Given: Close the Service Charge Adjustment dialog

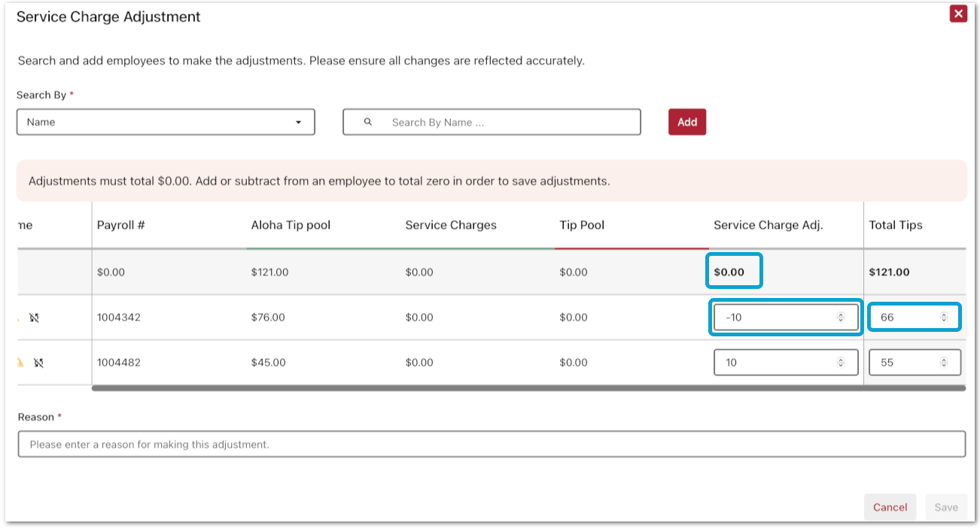Looking at the screenshot, I should tap(957, 14).
